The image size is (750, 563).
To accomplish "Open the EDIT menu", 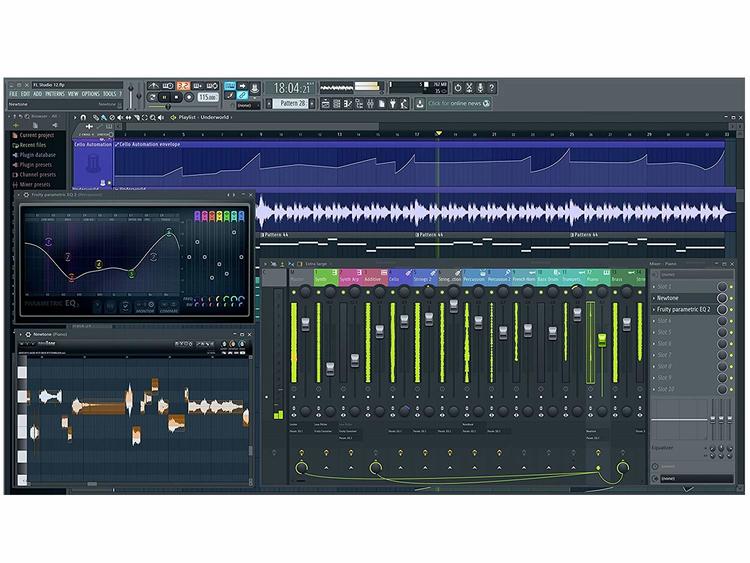I will tap(25, 94).
